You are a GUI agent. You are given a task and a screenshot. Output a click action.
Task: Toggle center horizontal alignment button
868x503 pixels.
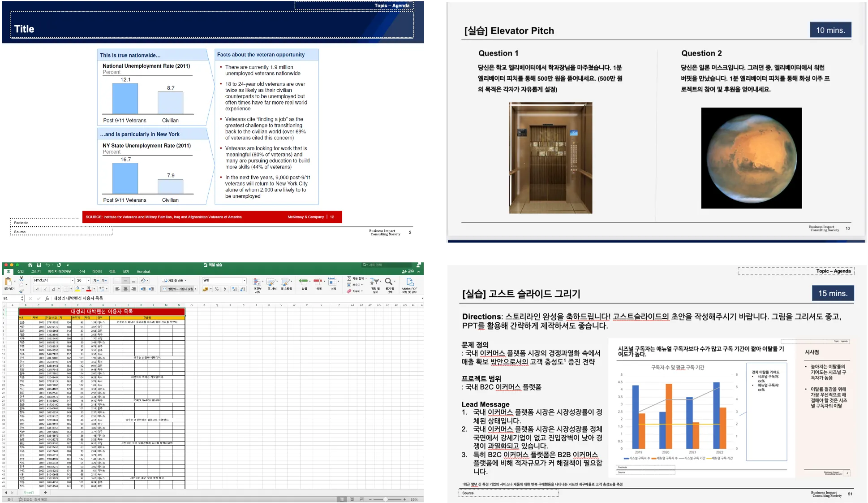(x=125, y=289)
